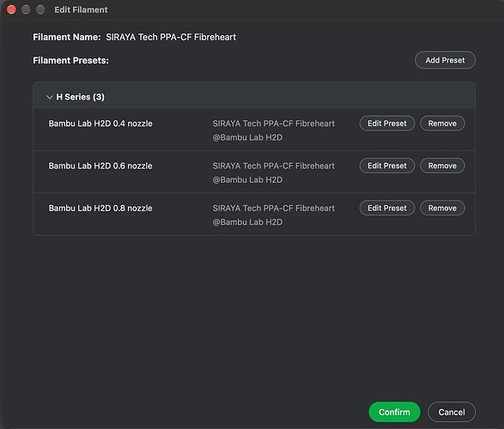Click the filament name SIRAYA Tech PPA-CF Fibreheart
Viewport: 504px width, 429px height.
[x=171, y=37]
